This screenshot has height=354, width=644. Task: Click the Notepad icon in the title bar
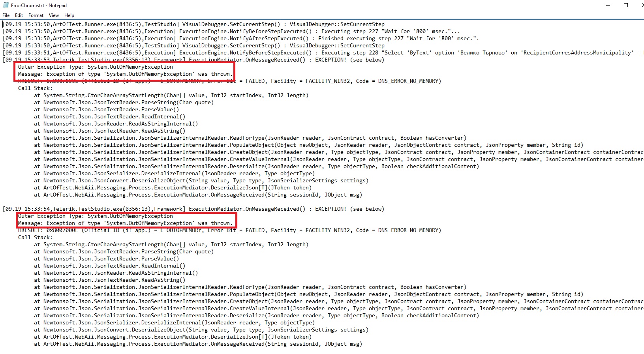pyautogui.click(x=6, y=6)
